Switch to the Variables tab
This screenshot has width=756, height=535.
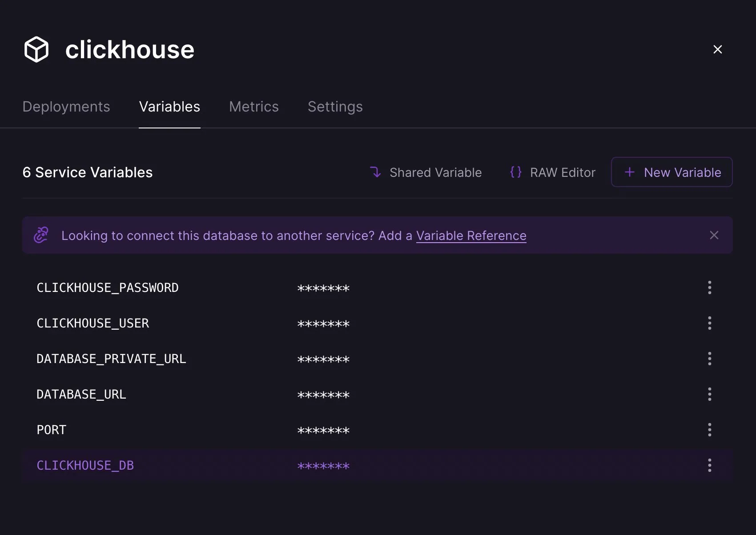click(x=169, y=107)
